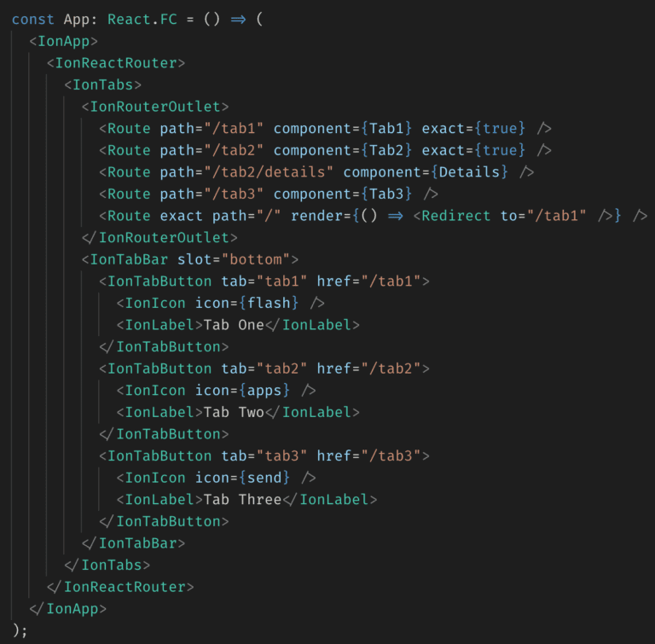This screenshot has height=644, width=655.
Task: Click the {send} icon reference
Action: (264, 478)
